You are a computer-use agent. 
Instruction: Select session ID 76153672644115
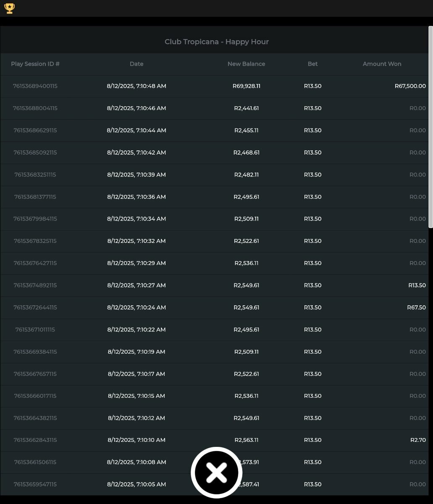pyautogui.click(x=35, y=307)
